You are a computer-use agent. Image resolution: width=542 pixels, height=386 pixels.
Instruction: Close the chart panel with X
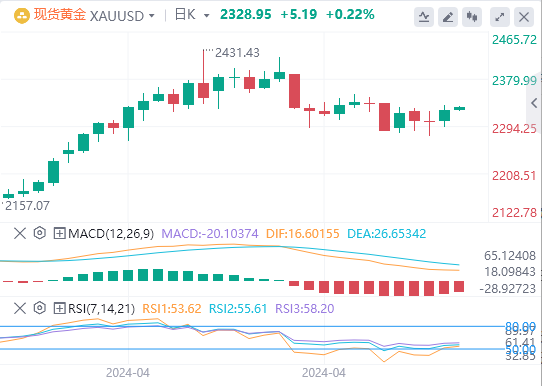(x=524, y=17)
